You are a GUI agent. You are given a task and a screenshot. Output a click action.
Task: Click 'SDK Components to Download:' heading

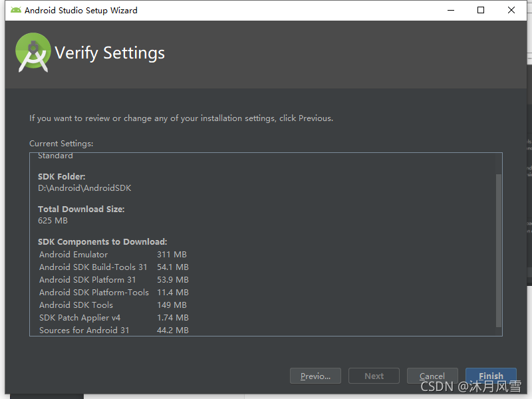(x=102, y=241)
